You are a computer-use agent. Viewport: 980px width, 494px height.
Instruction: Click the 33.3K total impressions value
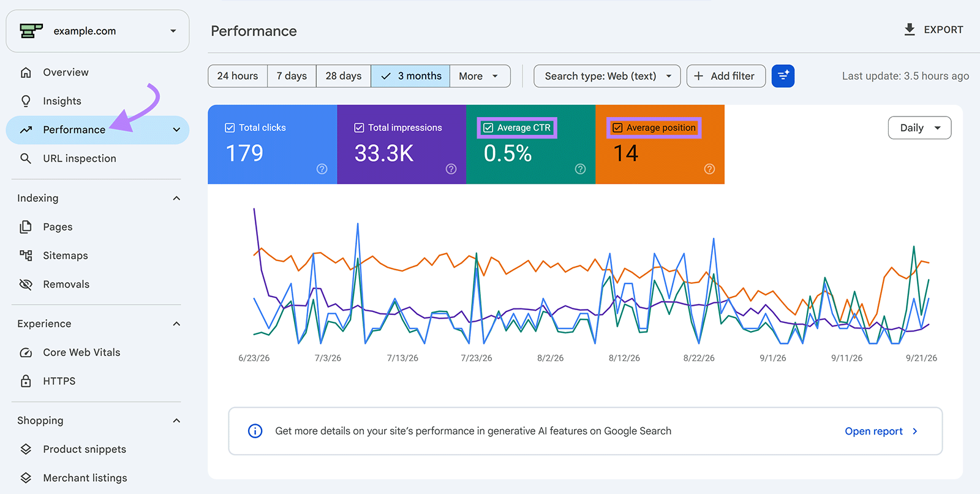[384, 153]
